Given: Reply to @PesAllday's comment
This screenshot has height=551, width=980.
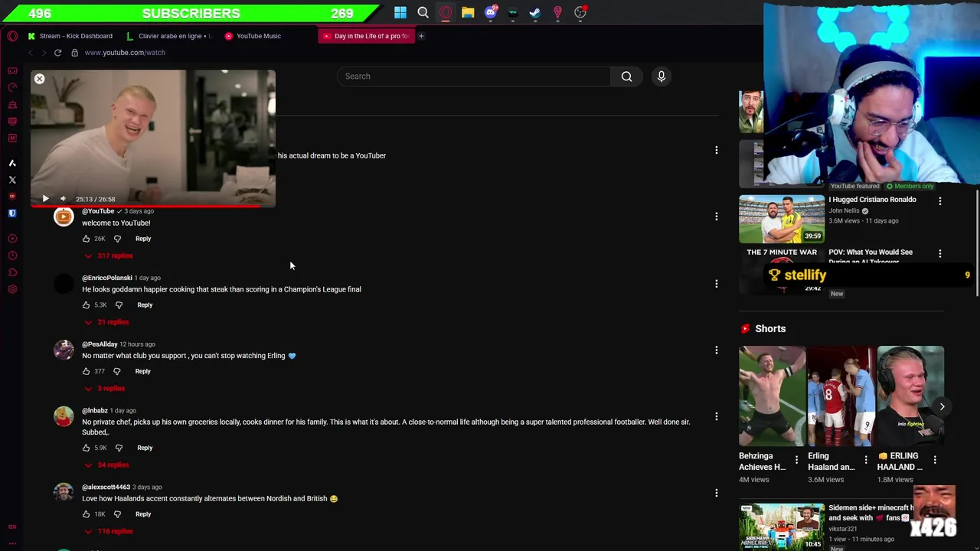Looking at the screenshot, I should point(142,371).
